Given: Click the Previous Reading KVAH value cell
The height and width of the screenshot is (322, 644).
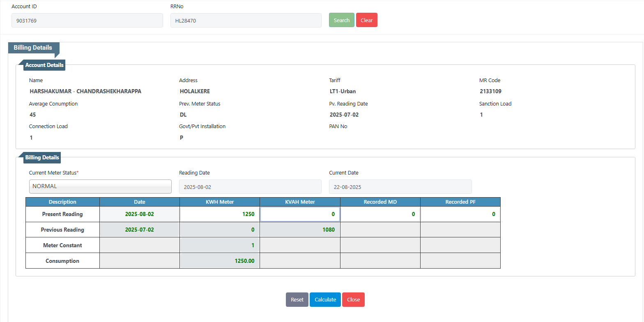Looking at the screenshot, I should click(x=299, y=230).
